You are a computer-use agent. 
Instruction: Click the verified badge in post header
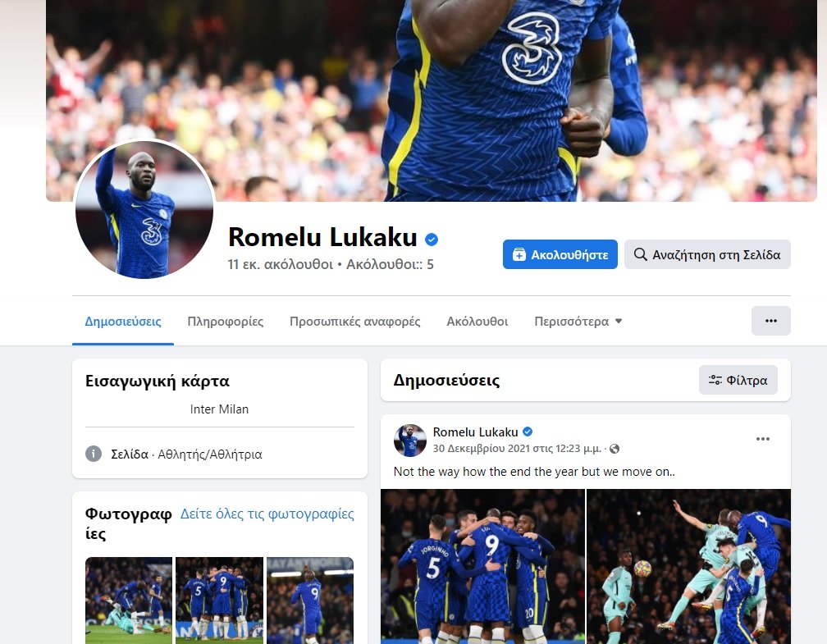coord(528,432)
